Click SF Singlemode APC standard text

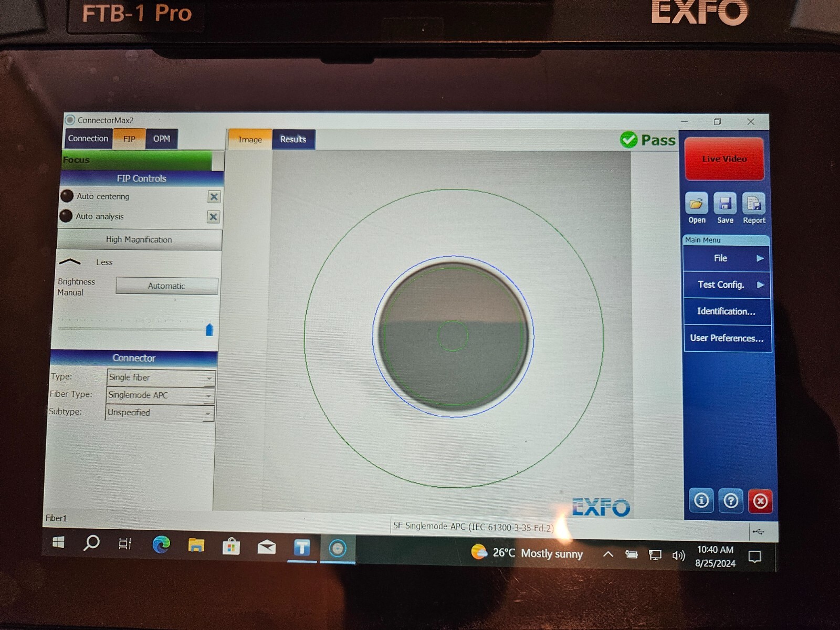tap(473, 527)
